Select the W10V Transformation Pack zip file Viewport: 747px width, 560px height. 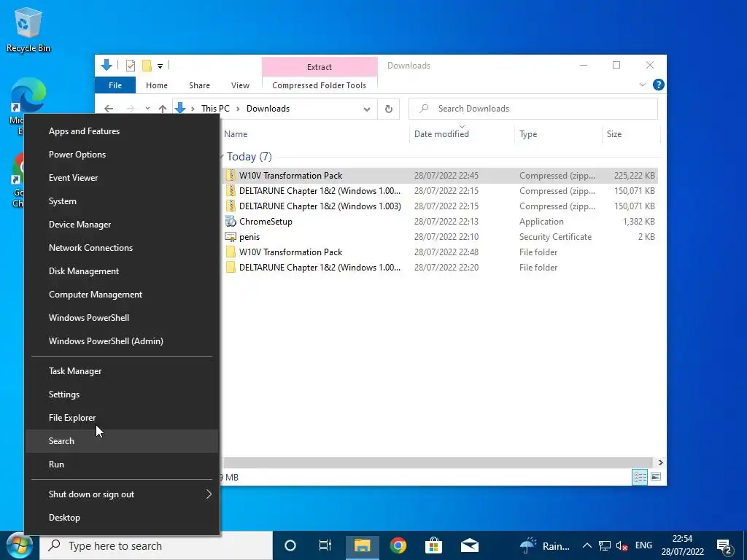440,176
